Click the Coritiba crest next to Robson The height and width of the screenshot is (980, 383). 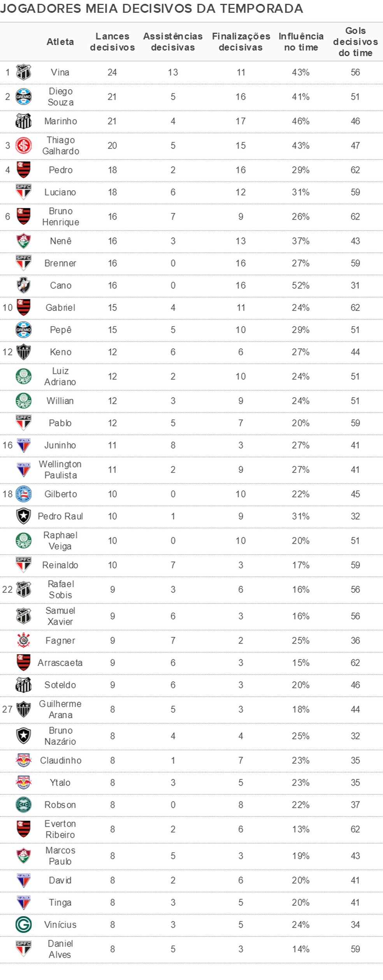23,804
